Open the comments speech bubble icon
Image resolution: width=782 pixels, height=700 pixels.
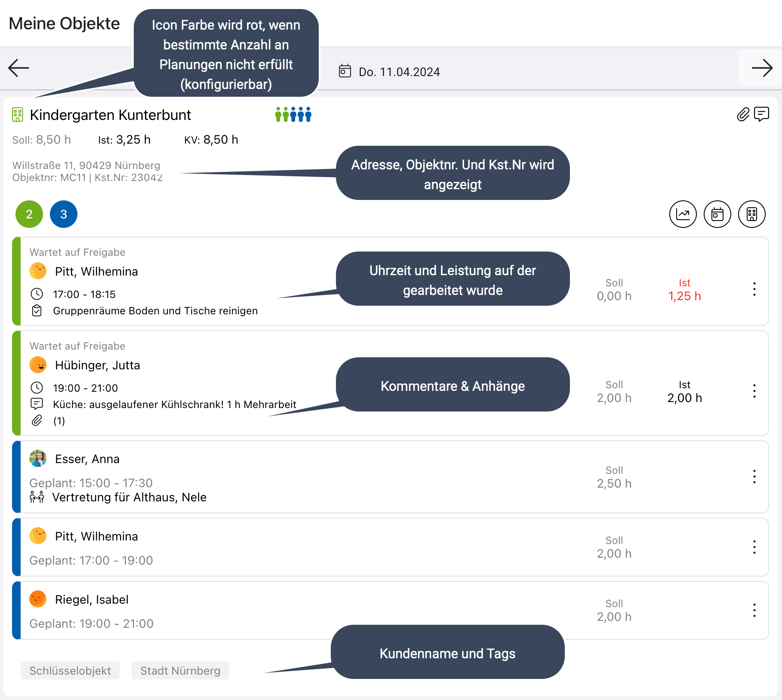pyautogui.click(x=761, y=114)
